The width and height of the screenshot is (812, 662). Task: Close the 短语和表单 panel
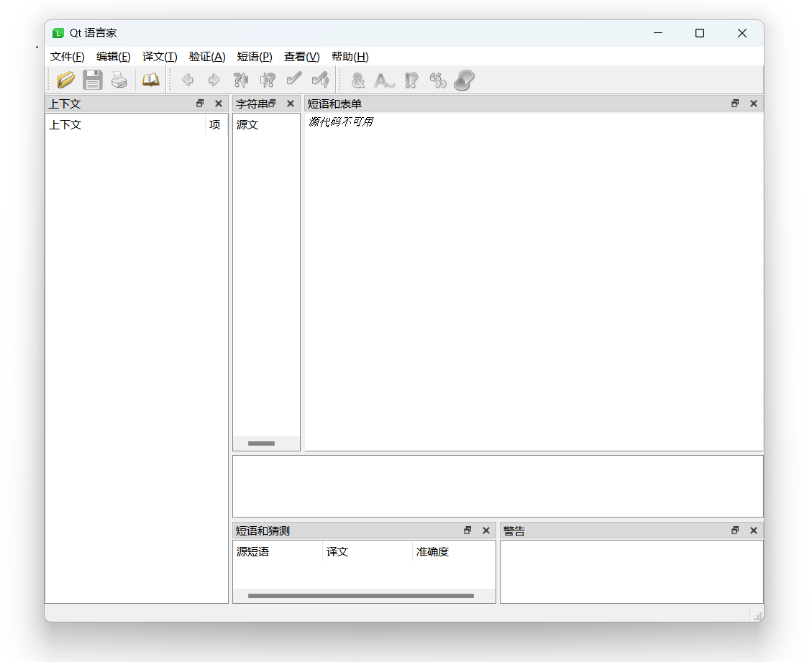tap(754, 104)
